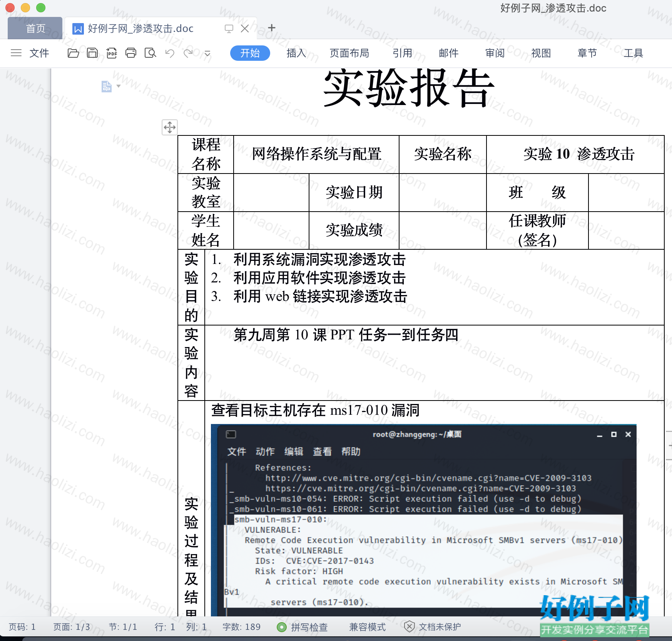Click the 列: 1 status entry
The height and width of the screenshot is (641, 672).
point(197,627)
